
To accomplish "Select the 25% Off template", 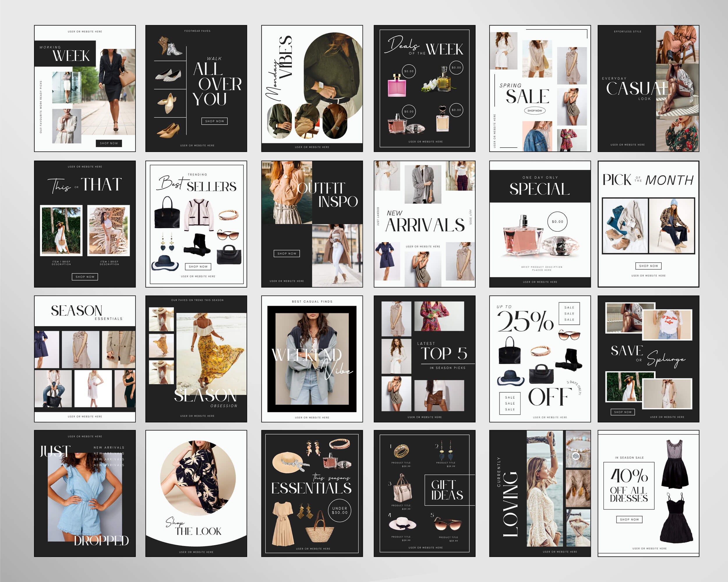I will click(540, 359).
